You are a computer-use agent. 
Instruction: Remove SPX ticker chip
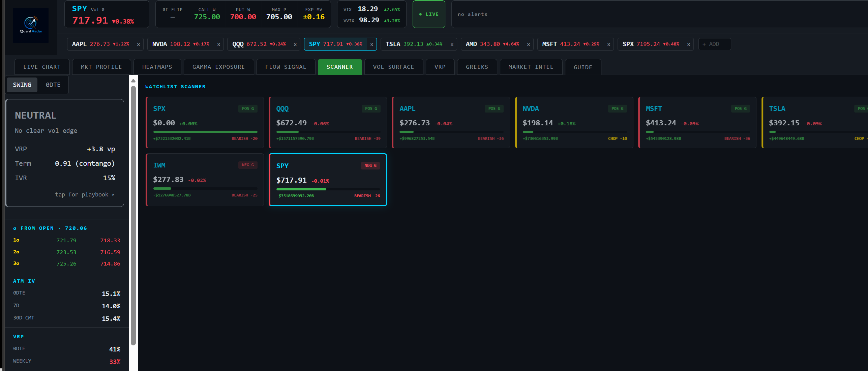(x=688, y=44)
